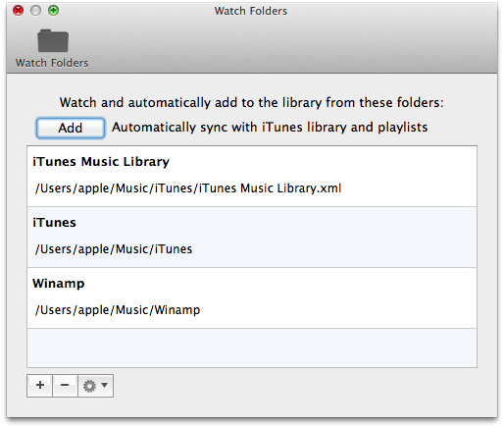
Task: Minimize the window with the yellow button
Action: (x=35, y=11)
